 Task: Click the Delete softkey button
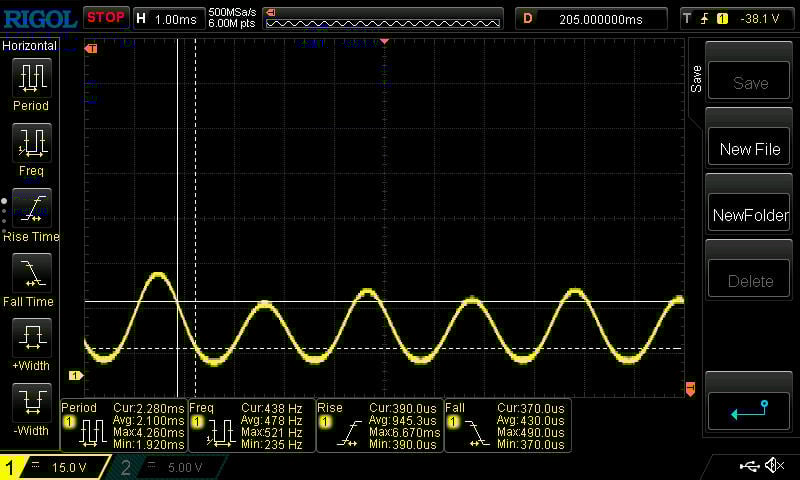pyautogui.click(x=749, y=281)
